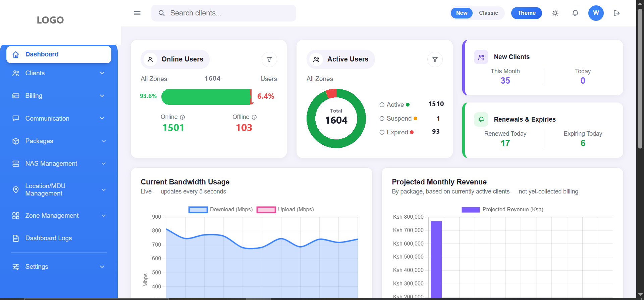Click the Zone Management grid icon

pos(16,216)
